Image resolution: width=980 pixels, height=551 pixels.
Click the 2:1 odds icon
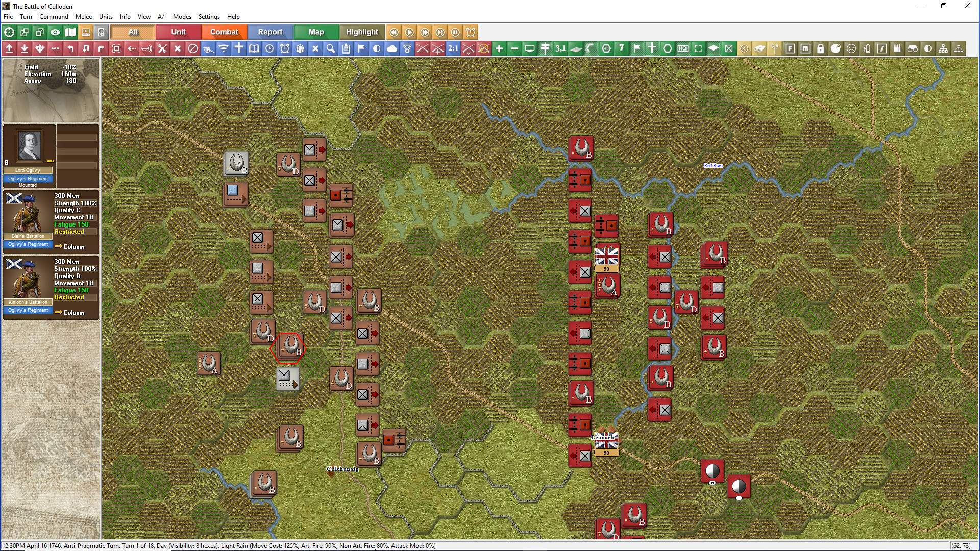click(453, 48)
